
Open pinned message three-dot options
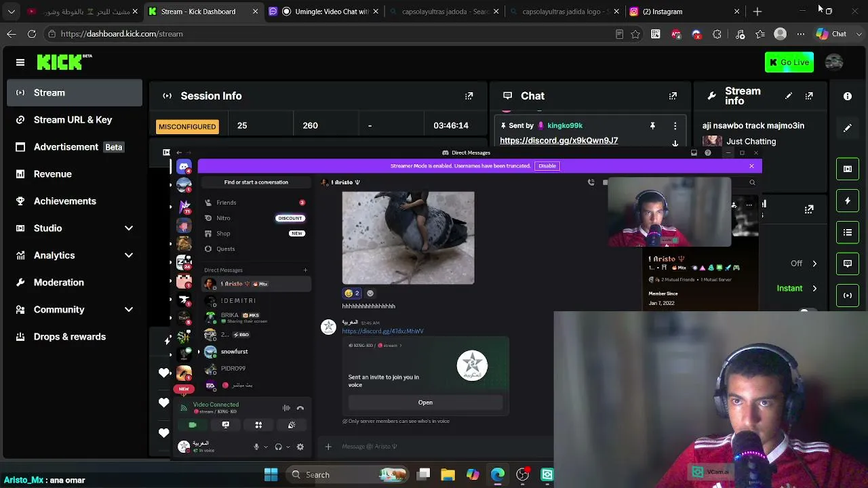675,125
